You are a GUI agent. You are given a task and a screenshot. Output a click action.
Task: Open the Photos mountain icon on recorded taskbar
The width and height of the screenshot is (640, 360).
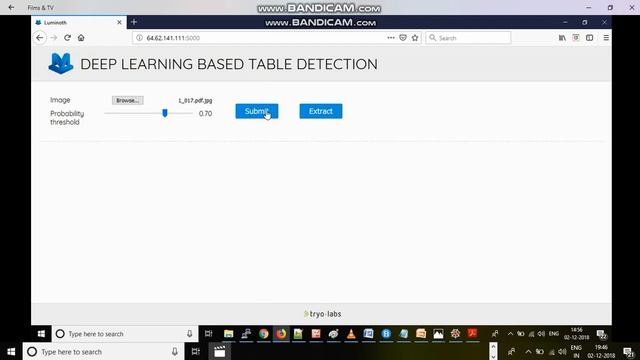[438, 334]
